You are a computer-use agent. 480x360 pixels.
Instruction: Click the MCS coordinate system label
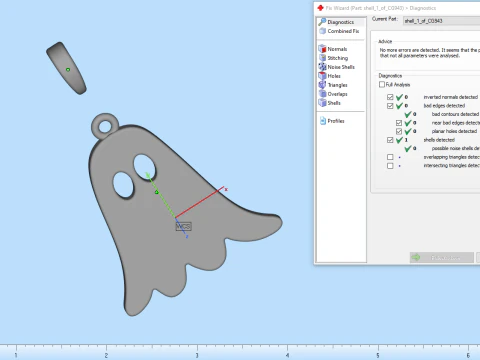(183, 227)
